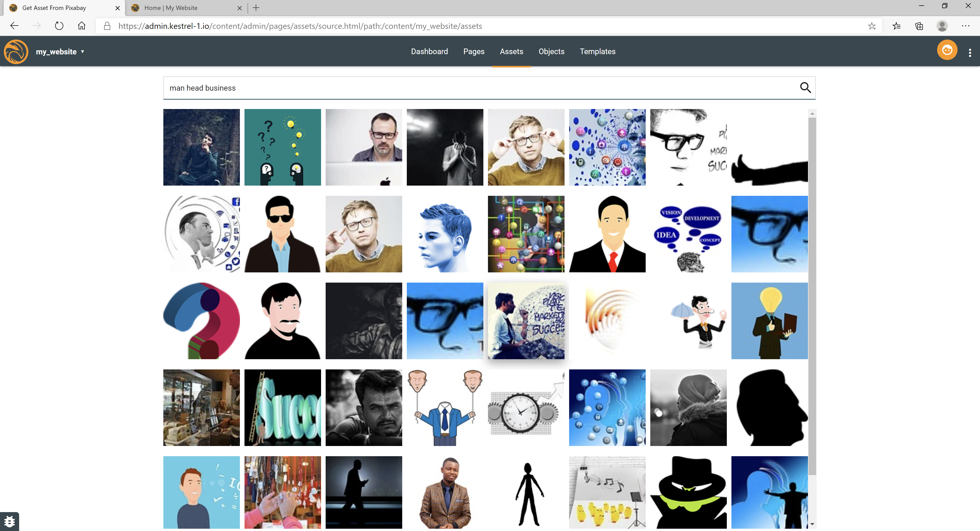Screen dimensions: 980x531
Task: Select the businessman with red tie thumbnail
Action: [x=607, y=234]
